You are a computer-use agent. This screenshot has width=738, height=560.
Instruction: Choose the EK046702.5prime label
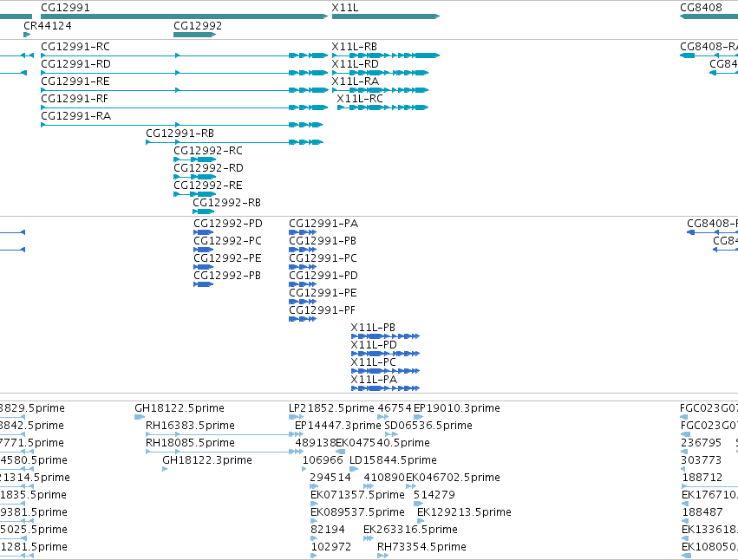coord(453,478)
